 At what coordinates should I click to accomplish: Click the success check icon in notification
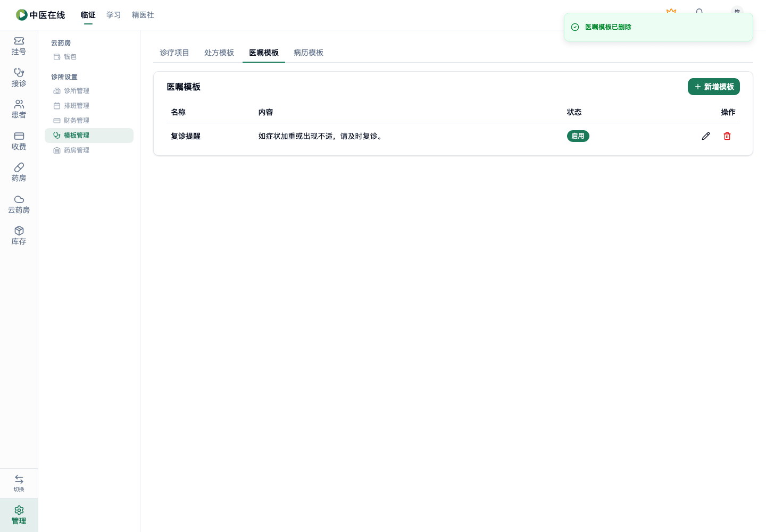(575, 27)
